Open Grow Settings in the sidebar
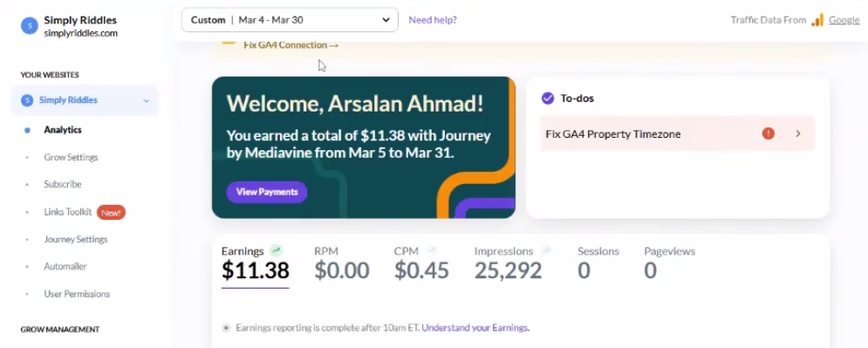The height and width of the screenshot is (348, 868). coord(71,157)
